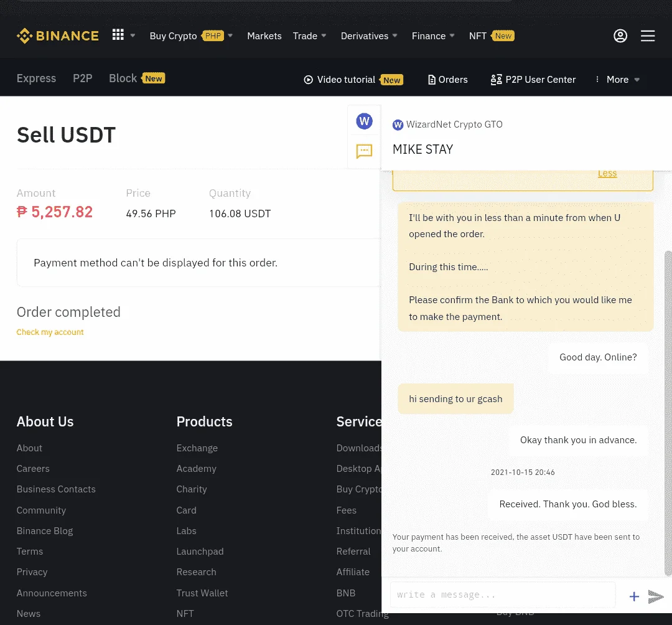Screen dimensions: 672x625
Task: Click the 'Good day. Online?' message
Action: [x=598, y=357]
